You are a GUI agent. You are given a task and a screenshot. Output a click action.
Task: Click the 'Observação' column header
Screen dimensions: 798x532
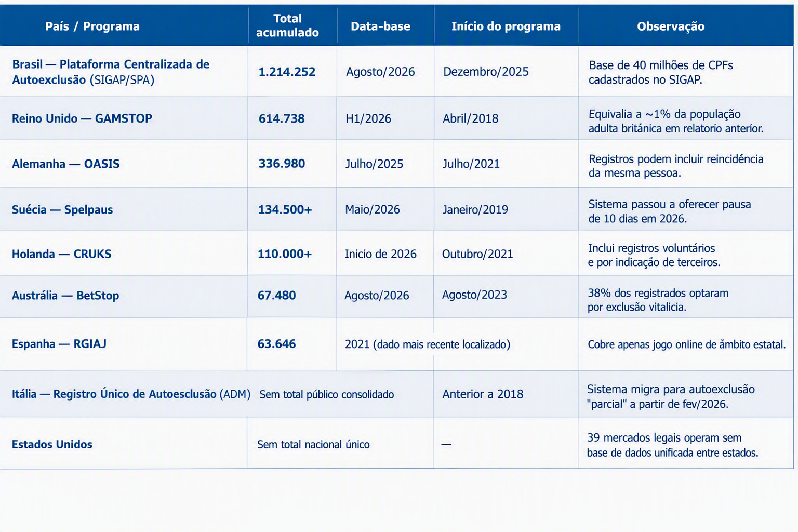671,26
